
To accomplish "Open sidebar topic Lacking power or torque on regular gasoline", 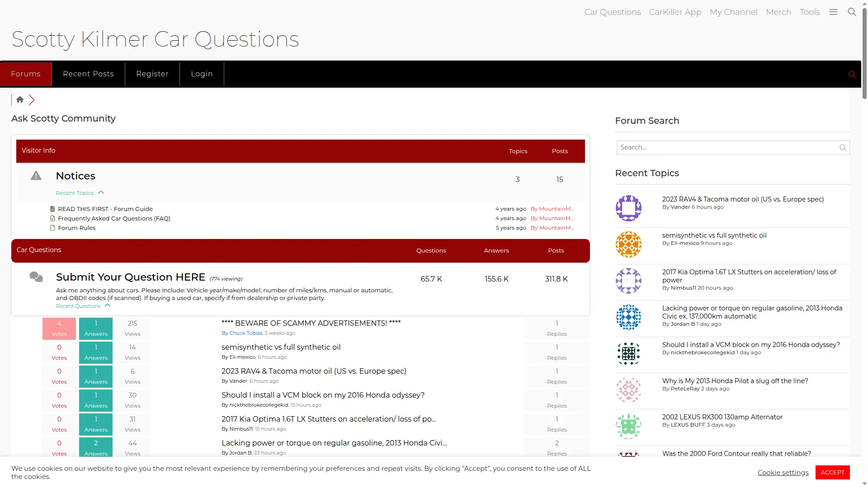I will pos(752,312).
